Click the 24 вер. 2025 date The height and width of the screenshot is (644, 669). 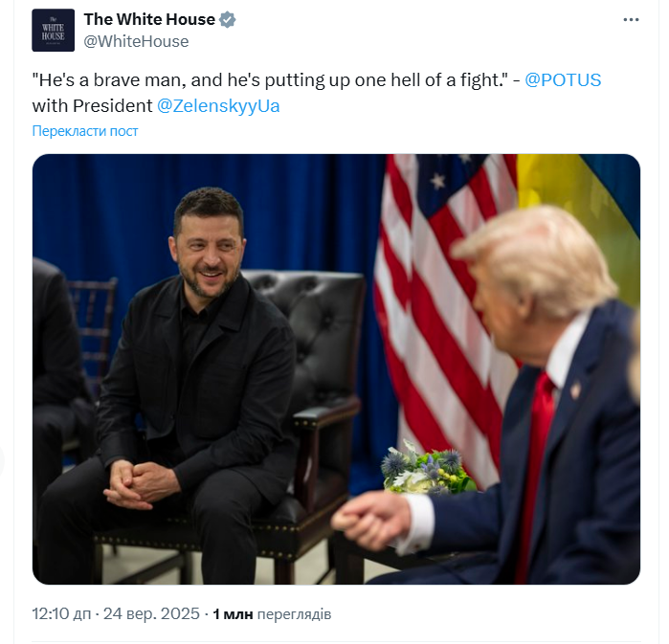(151, 613)
